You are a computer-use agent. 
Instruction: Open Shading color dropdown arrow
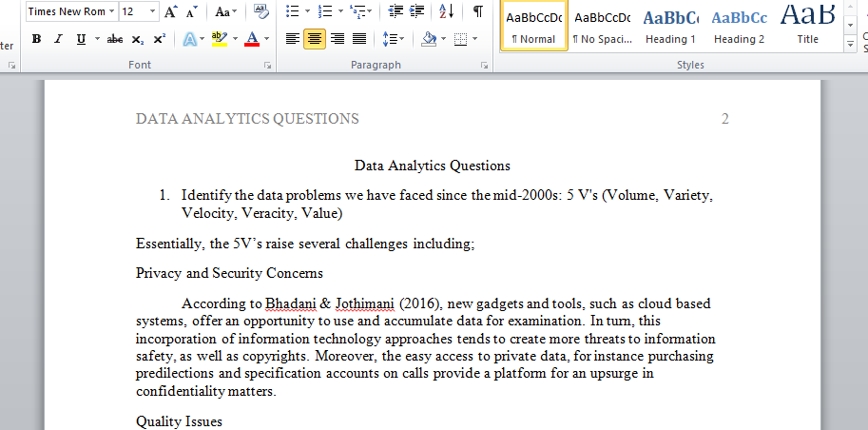tap(443, 39)
